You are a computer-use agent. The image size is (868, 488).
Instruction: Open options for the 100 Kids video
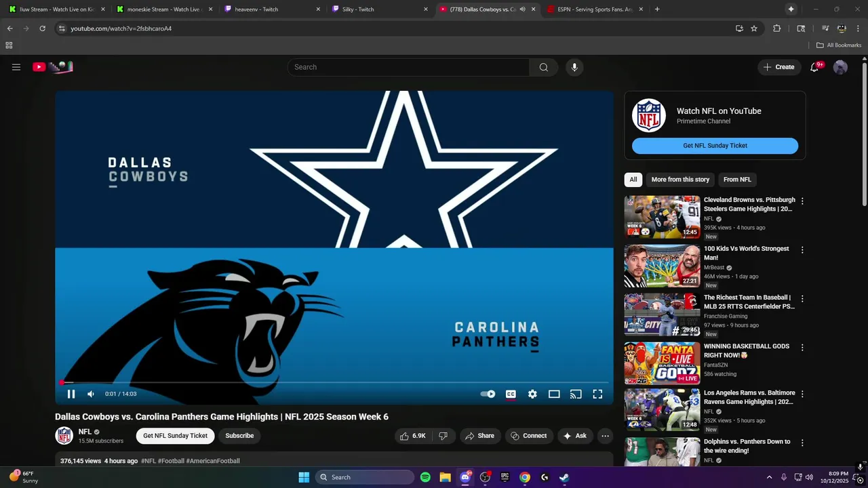802,250
